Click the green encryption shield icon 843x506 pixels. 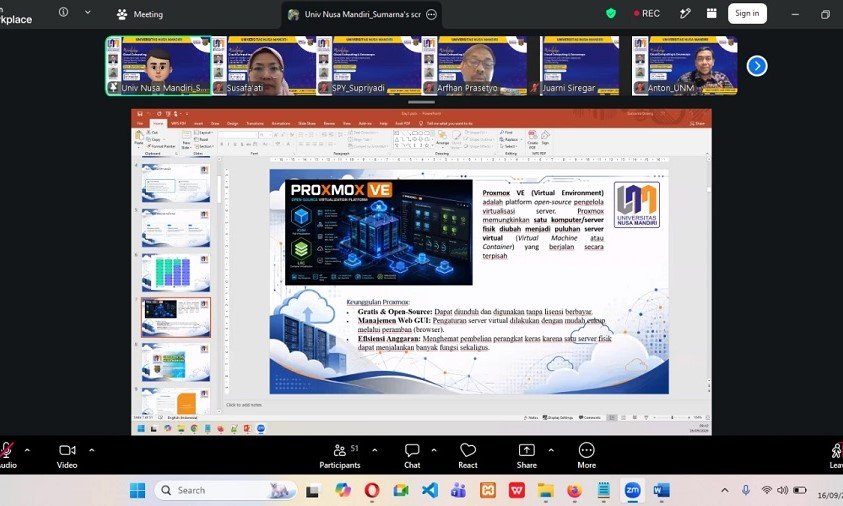(x=611, y=13)
